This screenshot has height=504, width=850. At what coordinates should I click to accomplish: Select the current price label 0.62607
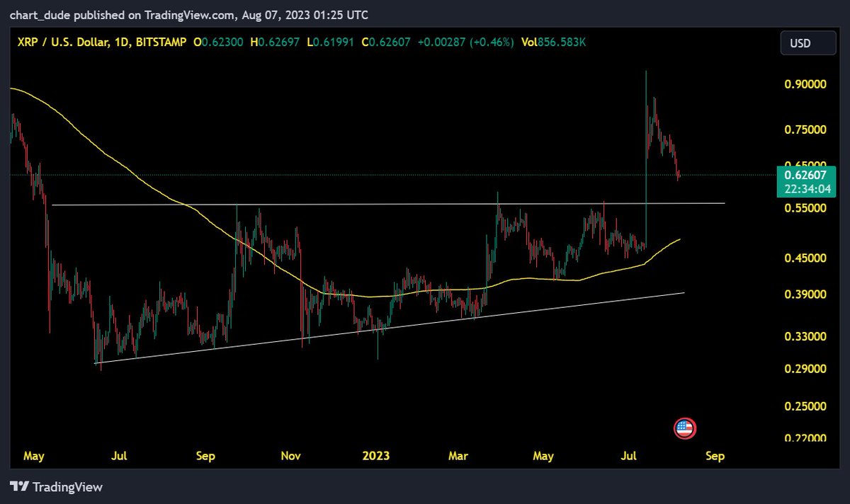coord(805,174)
